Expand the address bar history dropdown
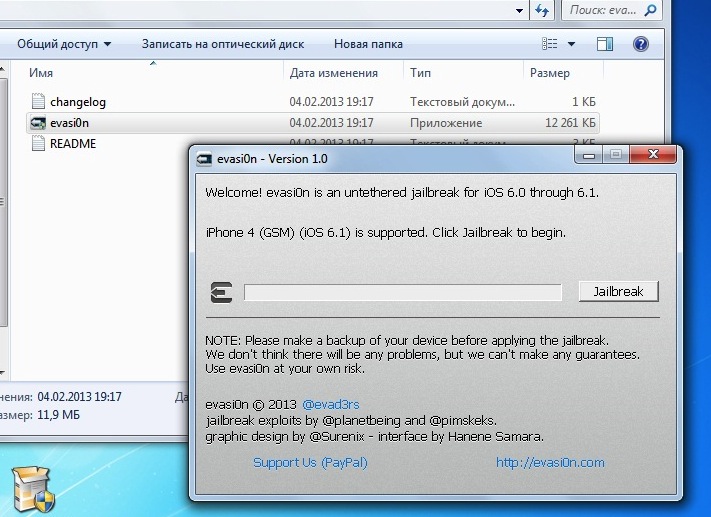This screenshot has width=711, height=517. [x=520, y=10]
